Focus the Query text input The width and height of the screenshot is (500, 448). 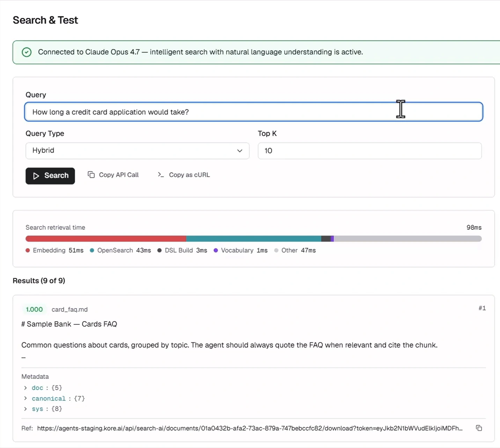click(254, 112)
